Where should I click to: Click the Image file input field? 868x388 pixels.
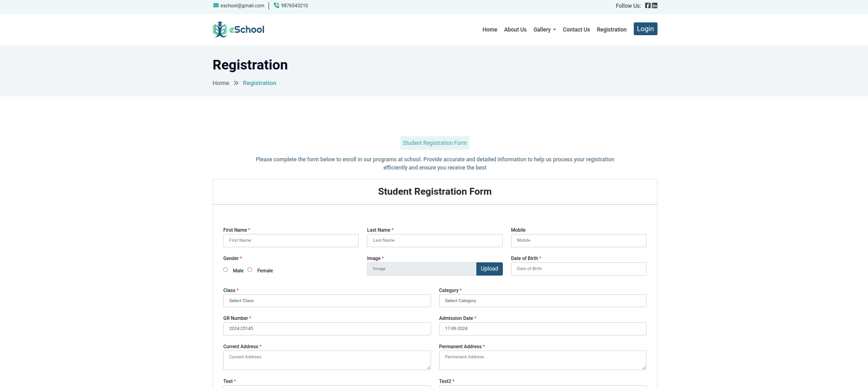(x=421, y=269)
